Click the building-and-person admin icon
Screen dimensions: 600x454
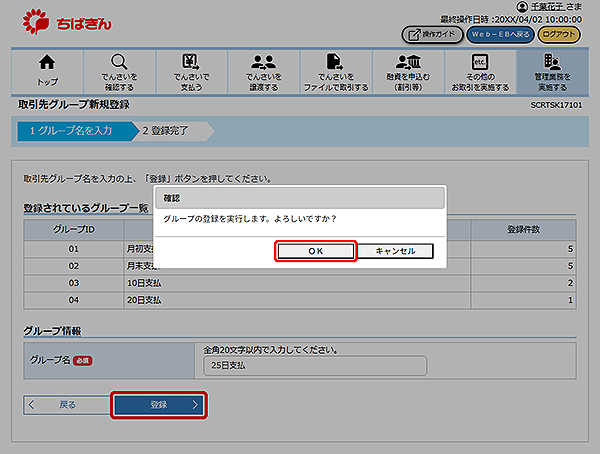pos(552,62)
